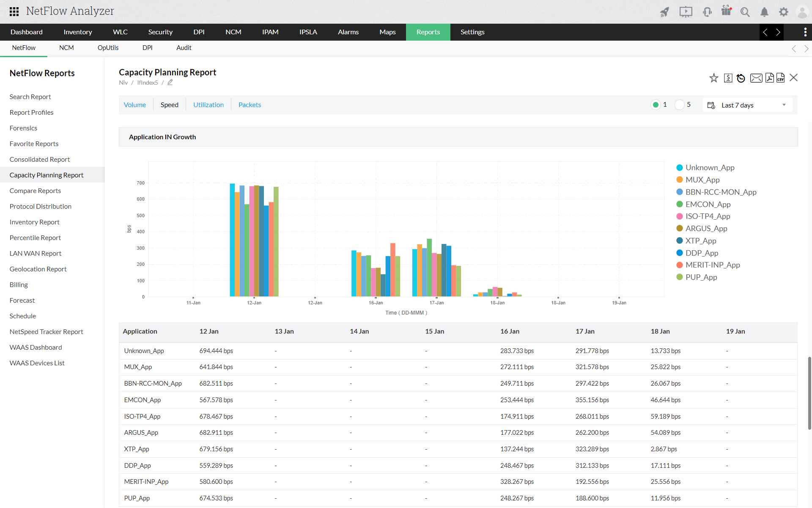Export report as CSV
Viewport: 812px width, 508px height.
(x=781, y=78)
